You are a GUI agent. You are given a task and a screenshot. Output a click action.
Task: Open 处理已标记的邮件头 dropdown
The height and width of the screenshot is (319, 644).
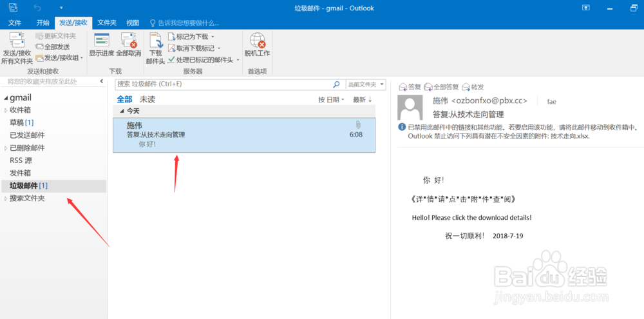(204, 59)
